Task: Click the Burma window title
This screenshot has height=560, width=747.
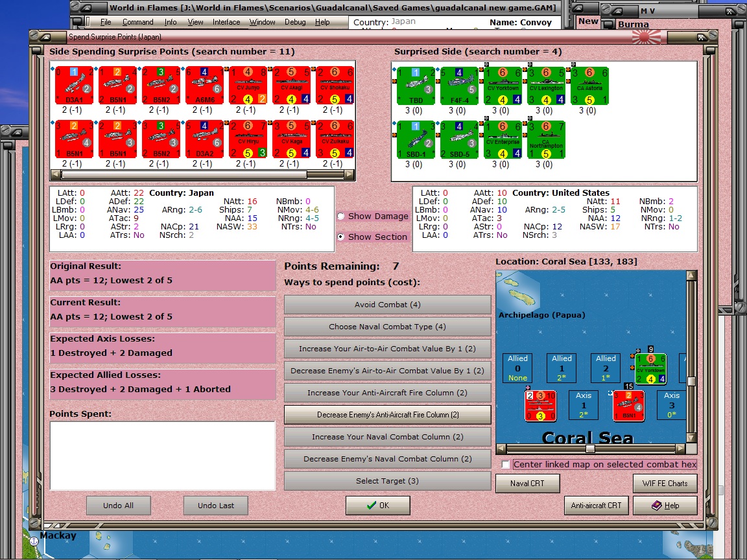Action: pyautogui.click(x=633, y=24)
